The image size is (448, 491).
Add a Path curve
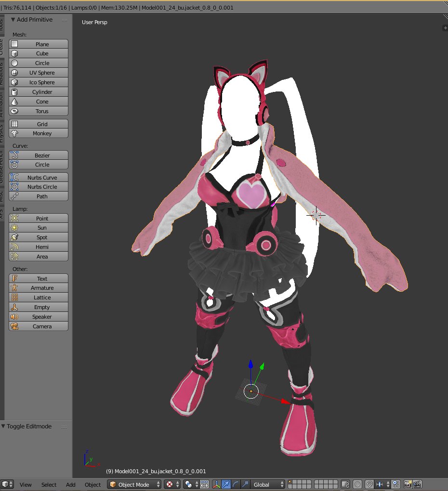[x=39, y=196]
